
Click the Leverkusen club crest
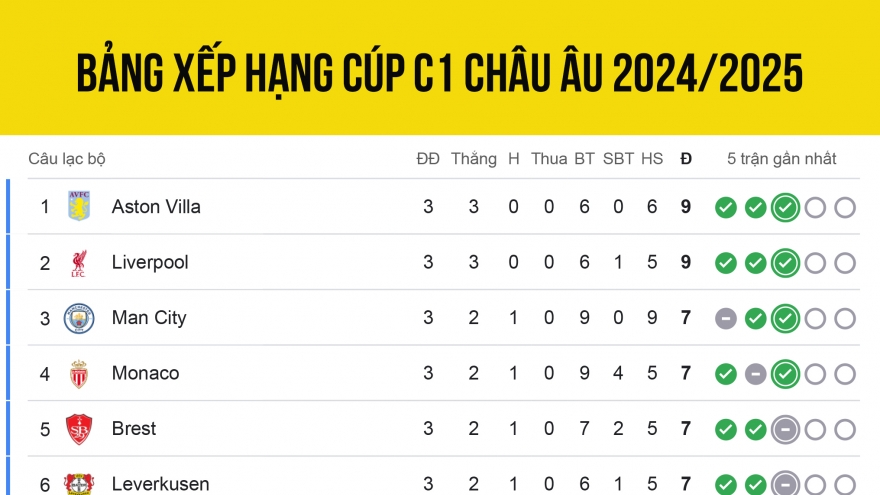(x=79, y=484)
